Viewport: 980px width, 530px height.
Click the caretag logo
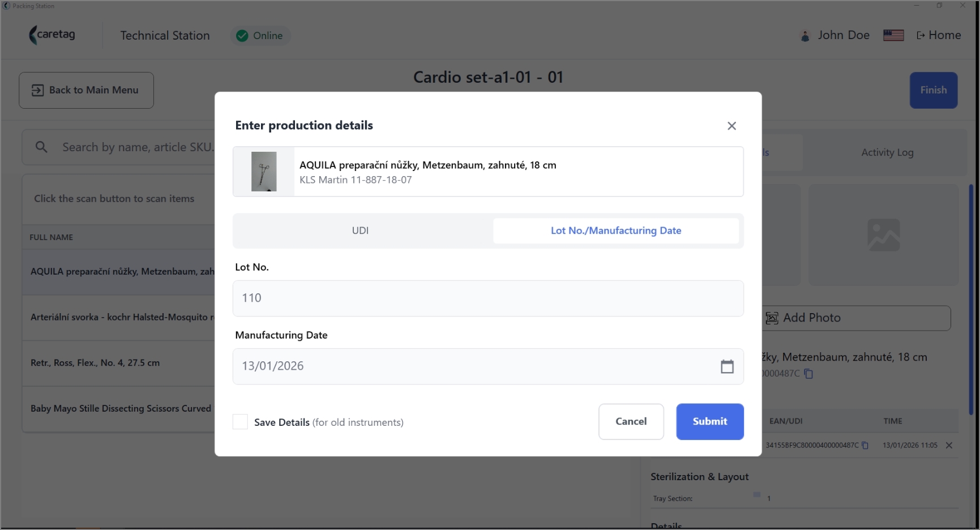tap(52, 35)
